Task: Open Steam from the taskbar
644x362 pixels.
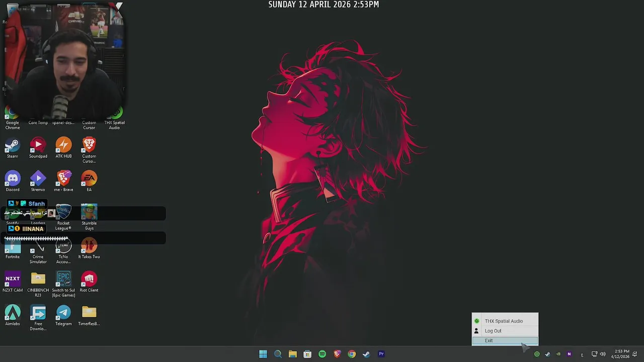Action: (x=366, y=354)
